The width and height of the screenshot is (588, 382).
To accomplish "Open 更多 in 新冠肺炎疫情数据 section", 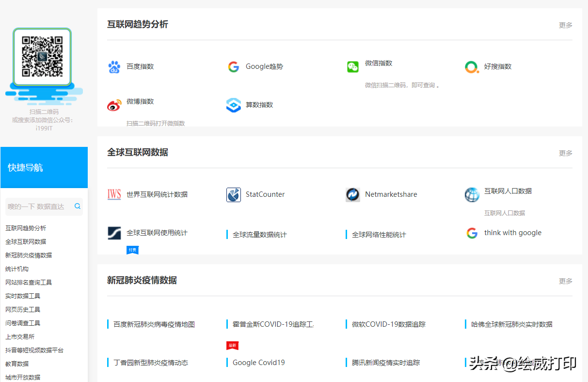I will coord(566,281).
